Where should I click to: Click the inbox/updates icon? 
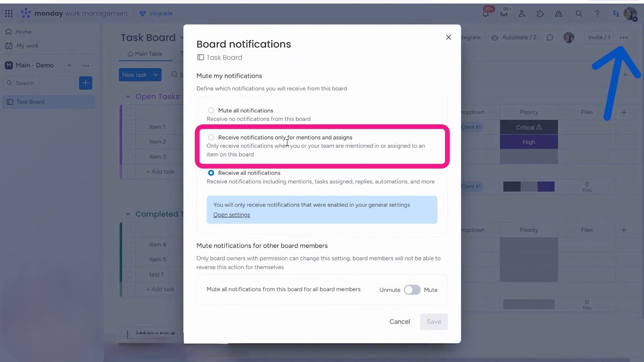(x=504, y=13)
